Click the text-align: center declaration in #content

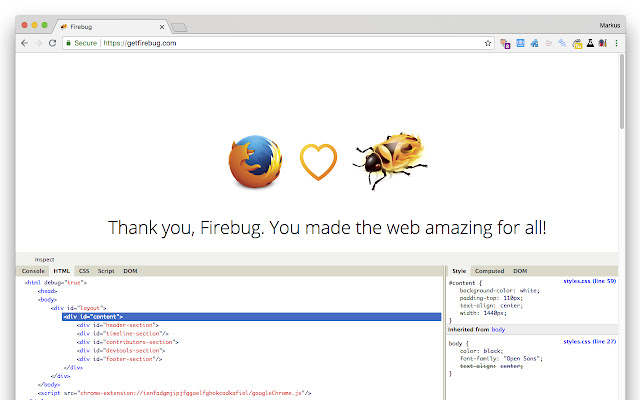[491, 306]
